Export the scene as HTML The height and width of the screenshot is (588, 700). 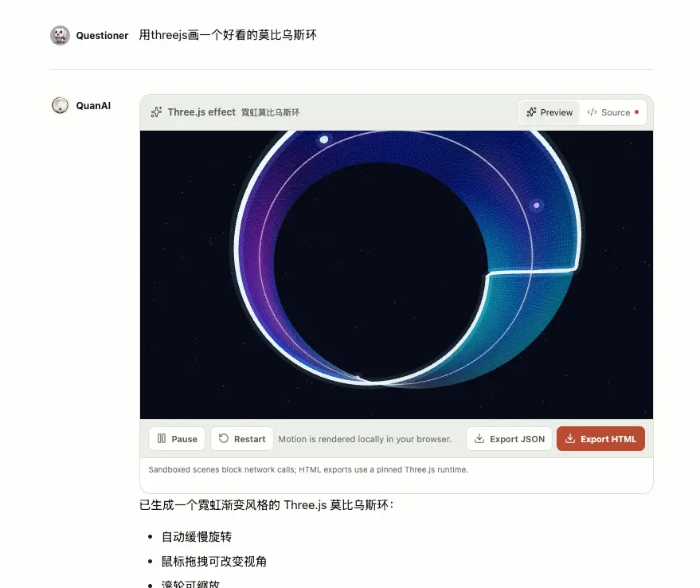click(600, 438)
